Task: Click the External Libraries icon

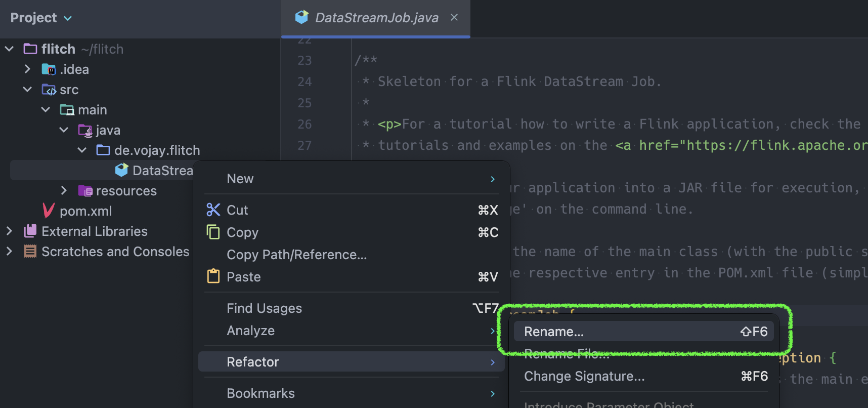Action: click(x=30, y=231)
